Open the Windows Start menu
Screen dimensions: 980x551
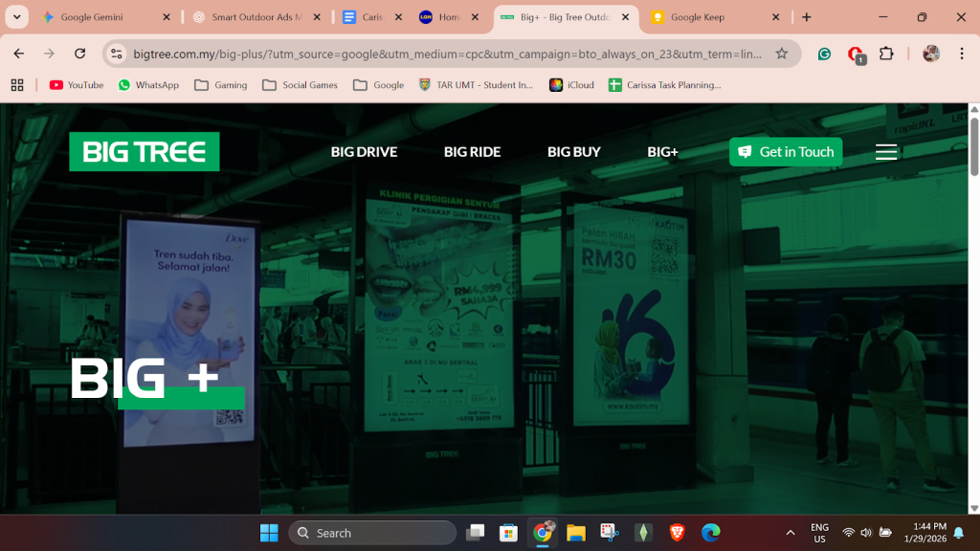269,533
